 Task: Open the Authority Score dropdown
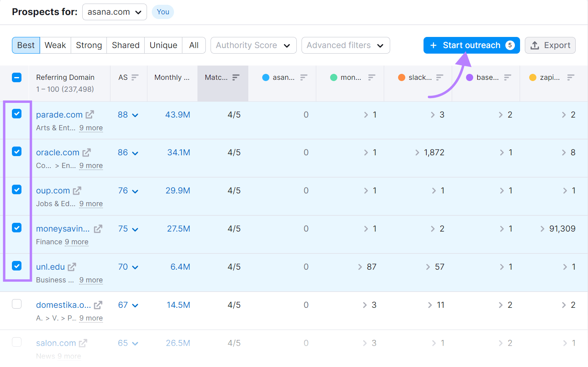(253, 45)
